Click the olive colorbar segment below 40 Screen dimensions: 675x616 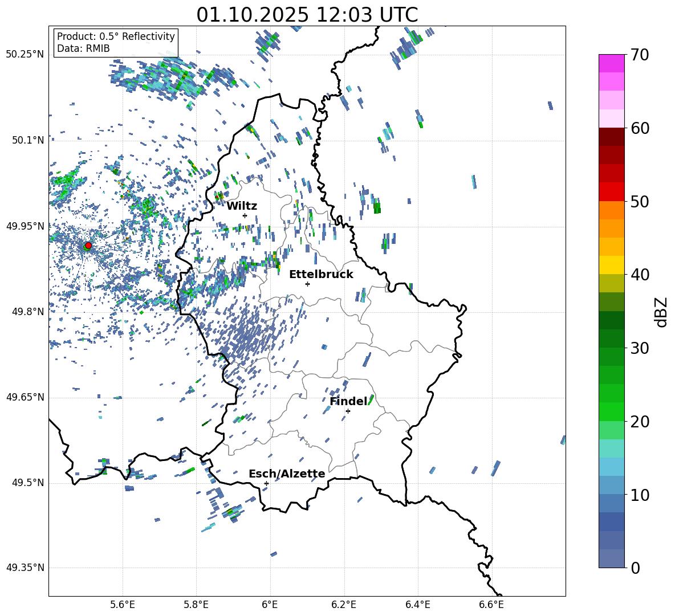coord(612,283)
